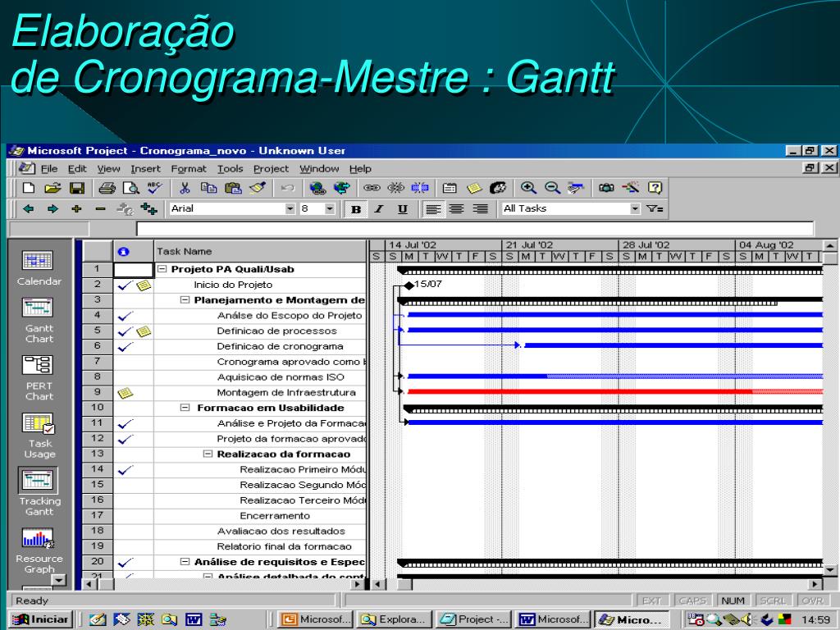Collapse Planejamento e Montagem summary

[x=185, y=300]
